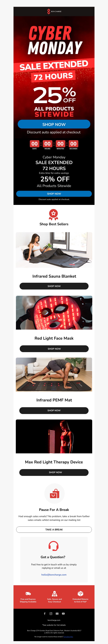Click the shopping bags Pause For A Break icon
This screenshot has width=108, height=644.
coord(54,494)
